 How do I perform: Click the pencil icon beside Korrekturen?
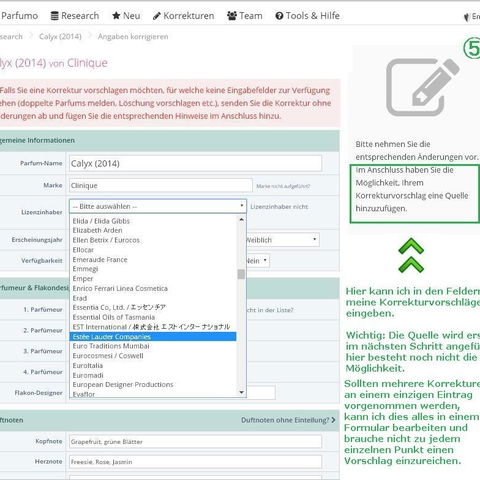pyautogui.click(x=156, y=16)
